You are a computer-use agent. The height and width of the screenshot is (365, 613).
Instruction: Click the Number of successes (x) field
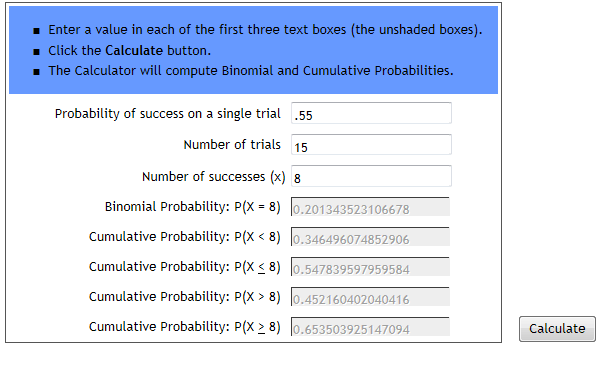[x=371, y=176]
